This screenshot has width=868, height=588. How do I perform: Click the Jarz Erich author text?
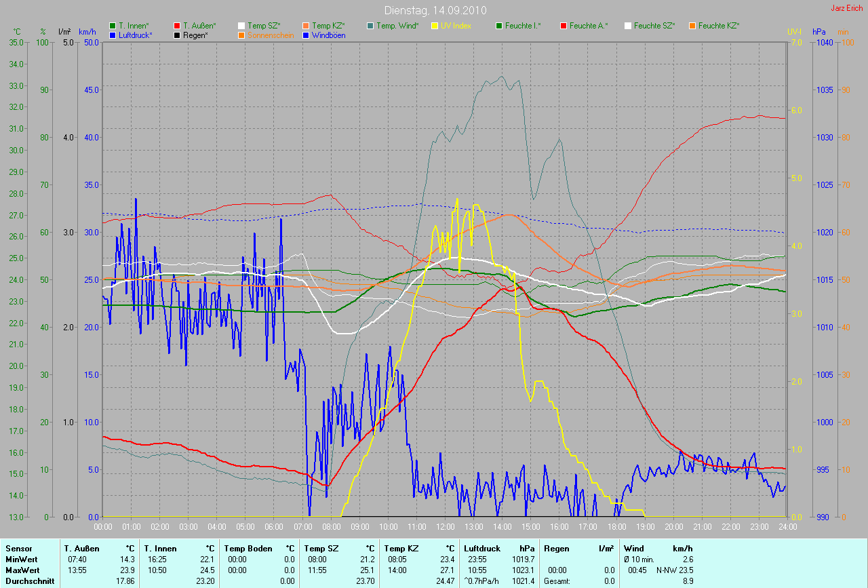tap(846, 8)
